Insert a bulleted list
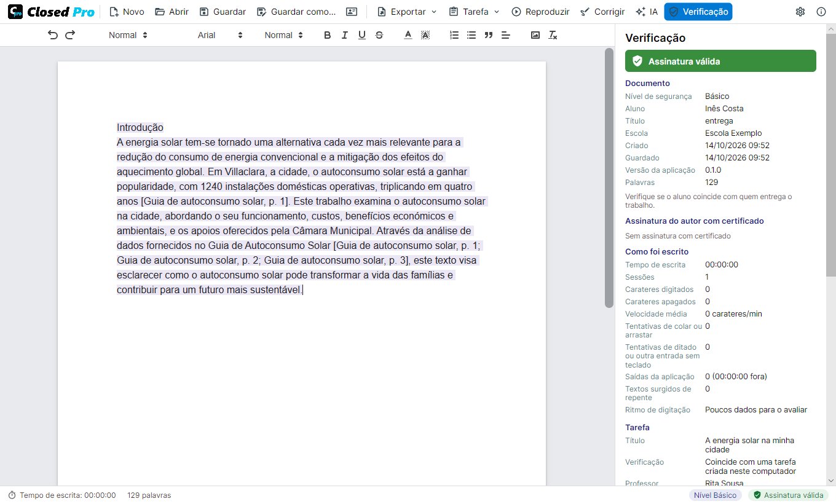 click(471, 35)
